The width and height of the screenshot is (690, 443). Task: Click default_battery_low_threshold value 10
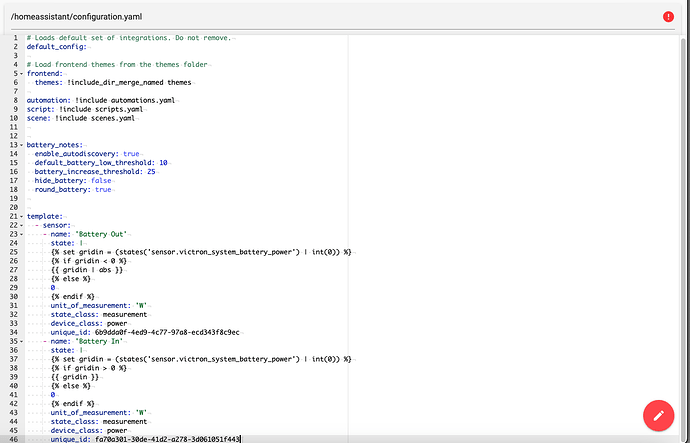click(x=164, y=162)
